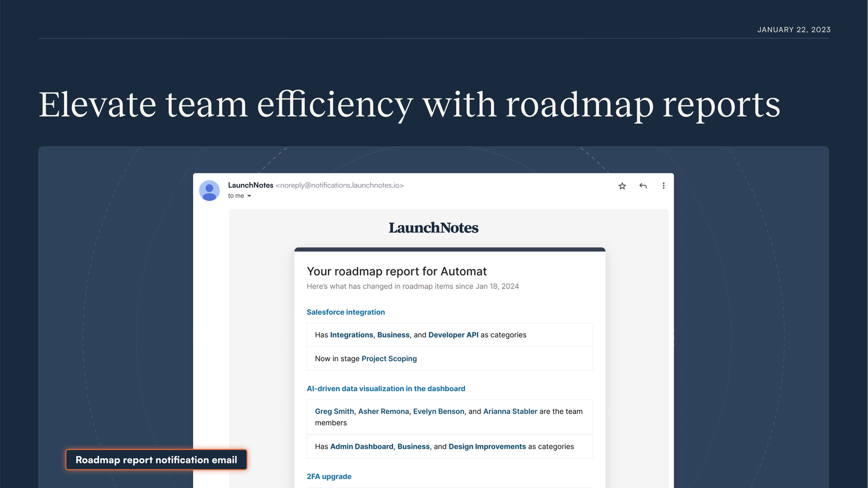Viewport: 868px width, 488px height.
Task: Click the LaunchNotes logo in email
Action: pos(433,228)
